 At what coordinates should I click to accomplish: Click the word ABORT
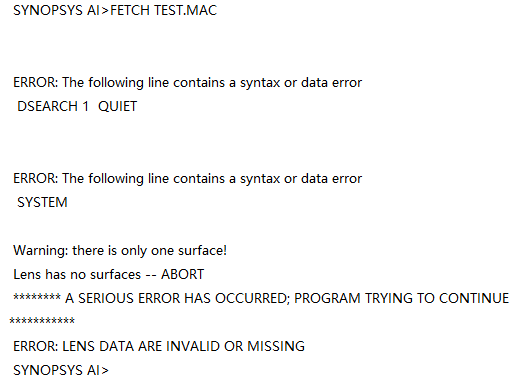182,274
